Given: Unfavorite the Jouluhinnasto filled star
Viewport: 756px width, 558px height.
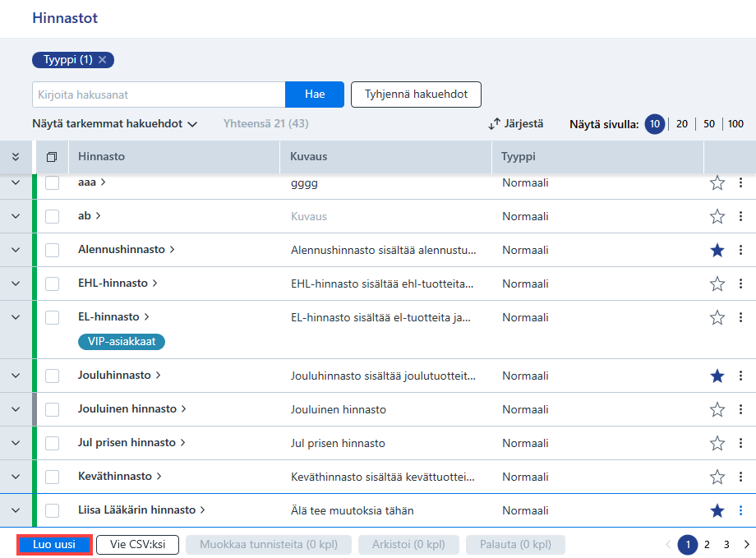Looking at the screenshot, I should click(717, 376).
